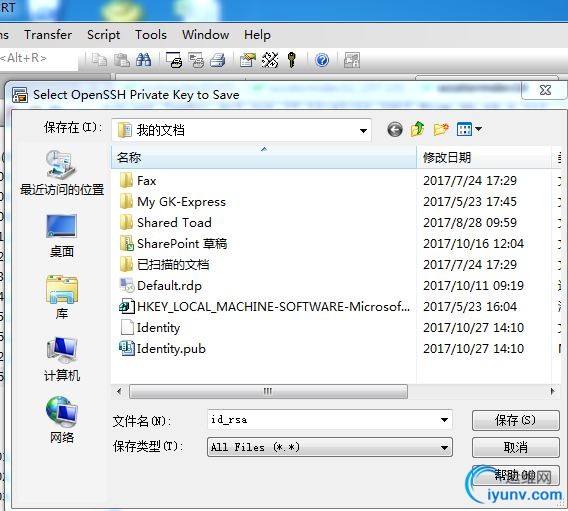The height and width of the screenshot is (511, 568).
Task: Click date 2017/8/28 09:59 of Shared Toad
Action: [470, 222]
